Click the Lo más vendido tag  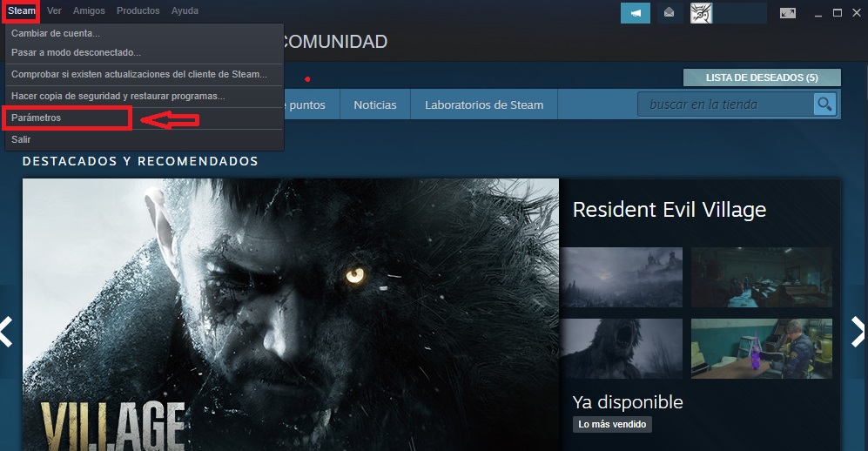(x=612, y=424)
